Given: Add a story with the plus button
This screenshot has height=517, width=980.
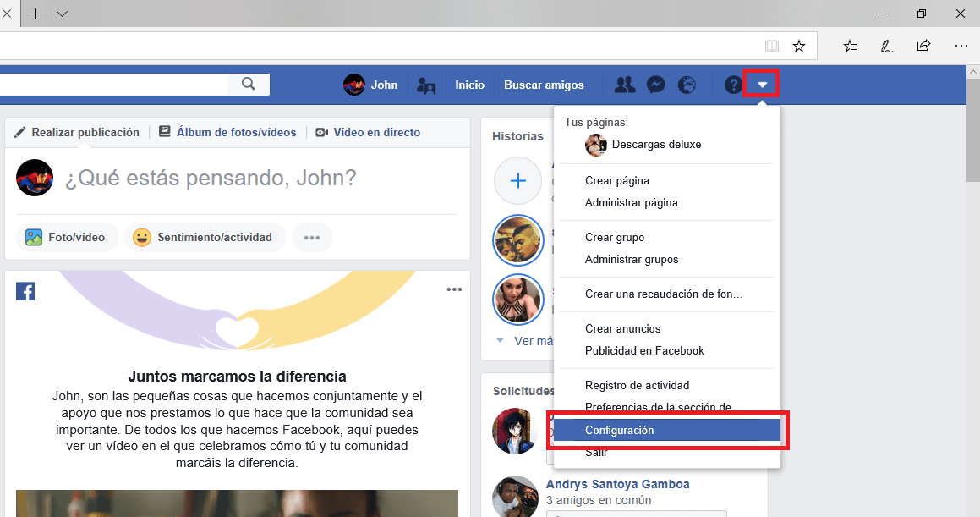Looking at the screenshot, I should point(518,181).
